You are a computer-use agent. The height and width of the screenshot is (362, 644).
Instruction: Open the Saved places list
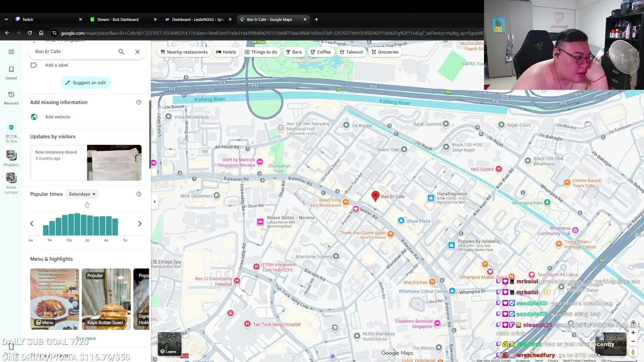coord(11,73)
